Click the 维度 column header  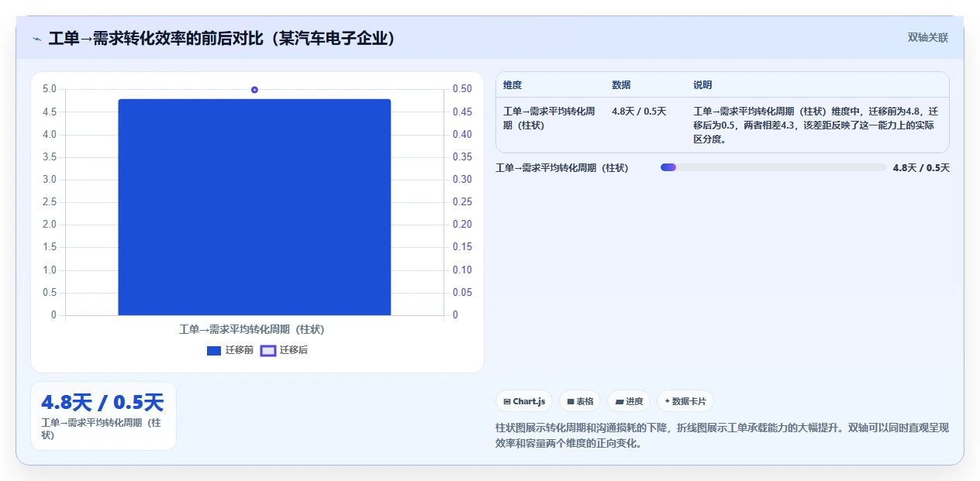tap(512, 85)
